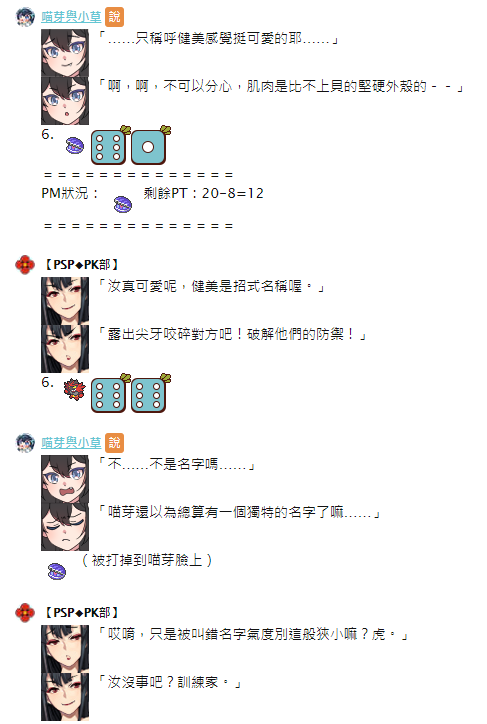Click the second 喵芽與小草 username link
487x724 pixels.
pyautogui.click(x=71, y=443)
